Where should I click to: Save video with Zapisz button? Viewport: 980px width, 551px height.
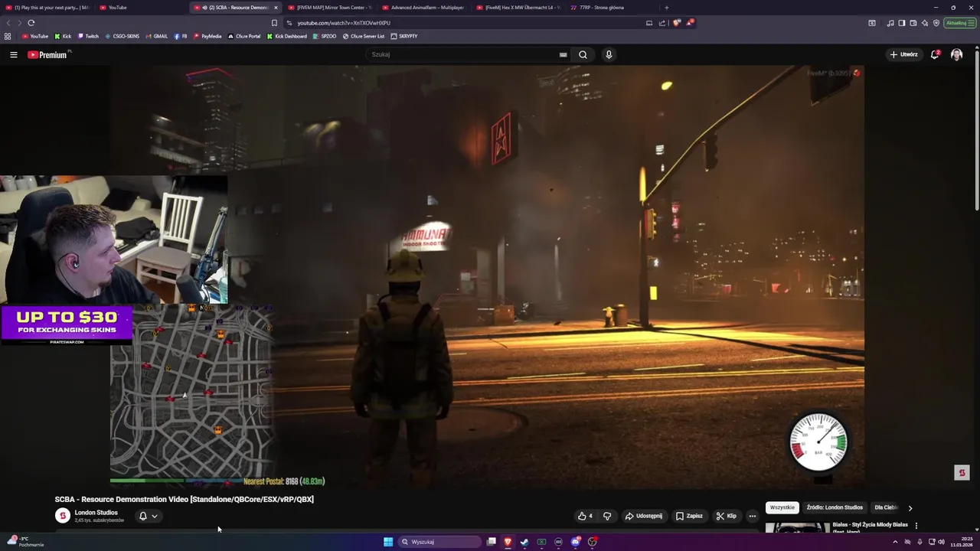pyautogui.click(x=689, y=516)
